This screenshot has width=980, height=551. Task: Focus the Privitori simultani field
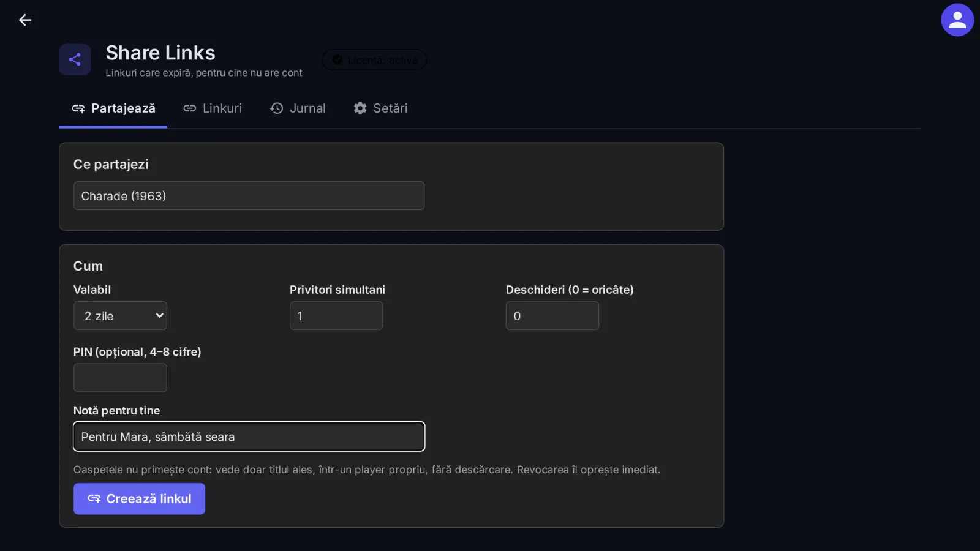point(336,316)
